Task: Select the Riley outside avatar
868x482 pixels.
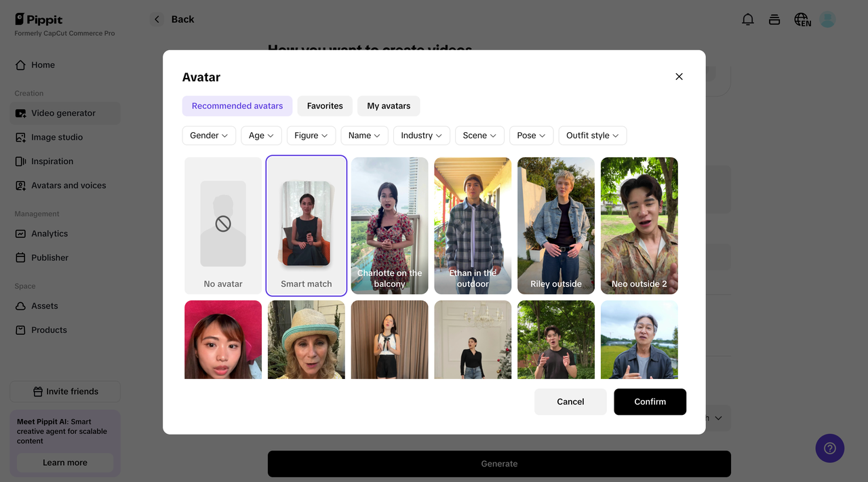Action: point(555,226)
